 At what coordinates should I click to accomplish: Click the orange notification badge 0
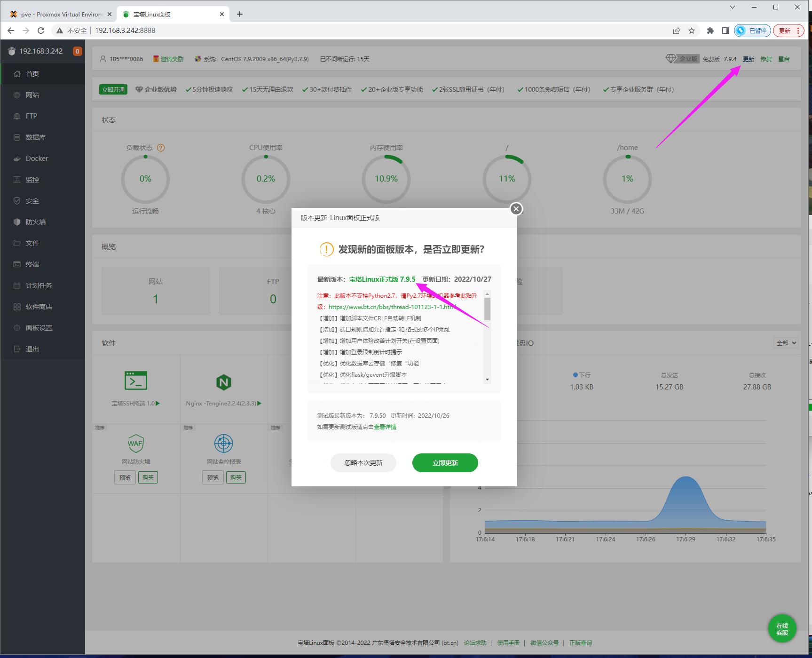pos(78,51)
